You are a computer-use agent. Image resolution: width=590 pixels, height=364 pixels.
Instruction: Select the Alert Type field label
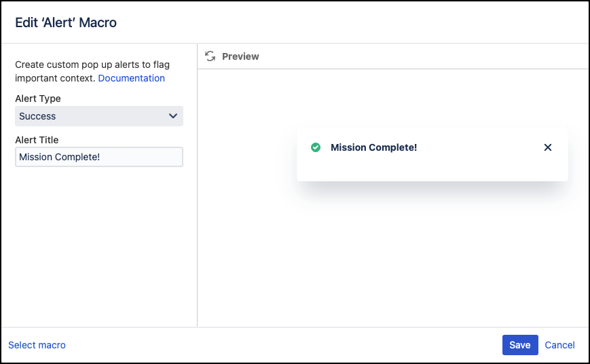tap(38, 98)
